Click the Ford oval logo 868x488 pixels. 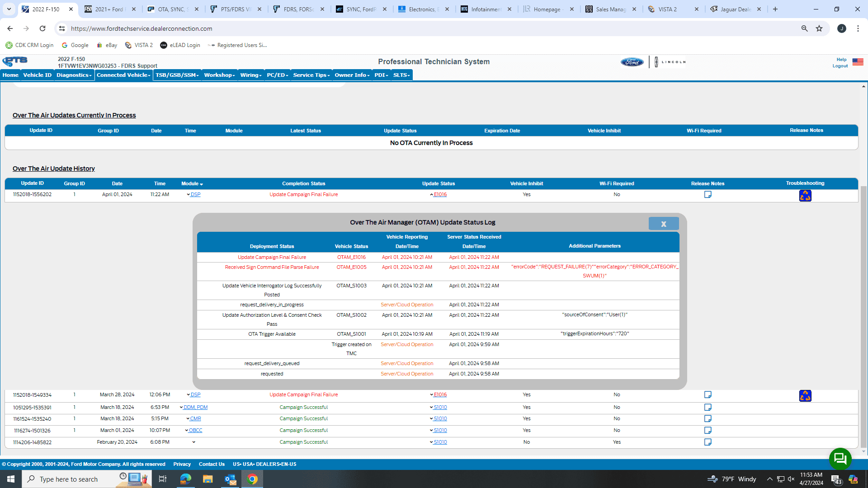(x=632, y=62)
